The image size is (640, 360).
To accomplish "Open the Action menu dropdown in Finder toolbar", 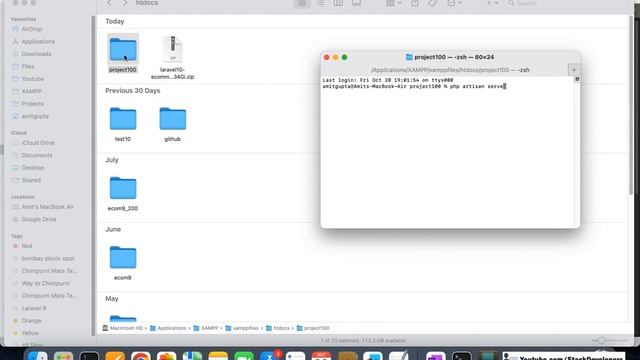I will (x=454, y=3).
